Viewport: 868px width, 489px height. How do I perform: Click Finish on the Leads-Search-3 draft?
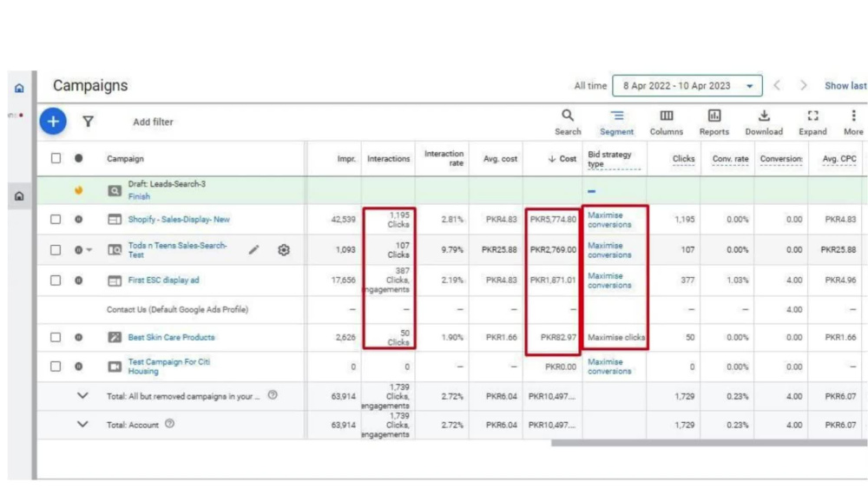139,196
